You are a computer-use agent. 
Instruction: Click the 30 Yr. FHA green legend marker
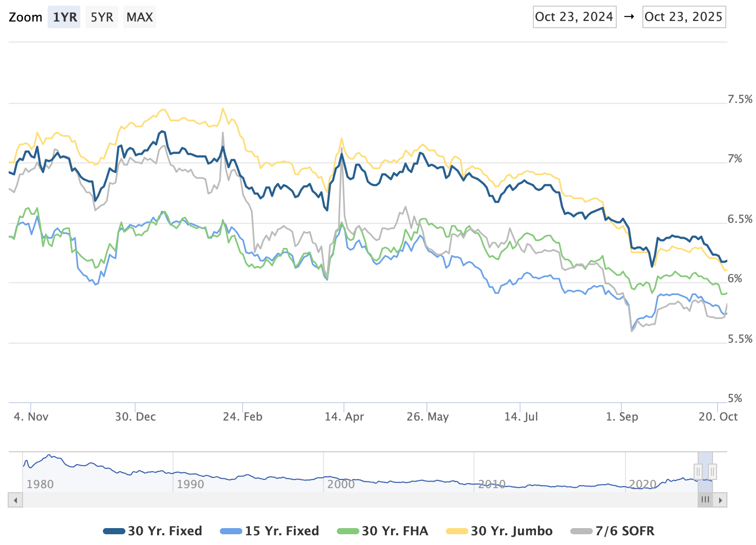pos(348,531)
